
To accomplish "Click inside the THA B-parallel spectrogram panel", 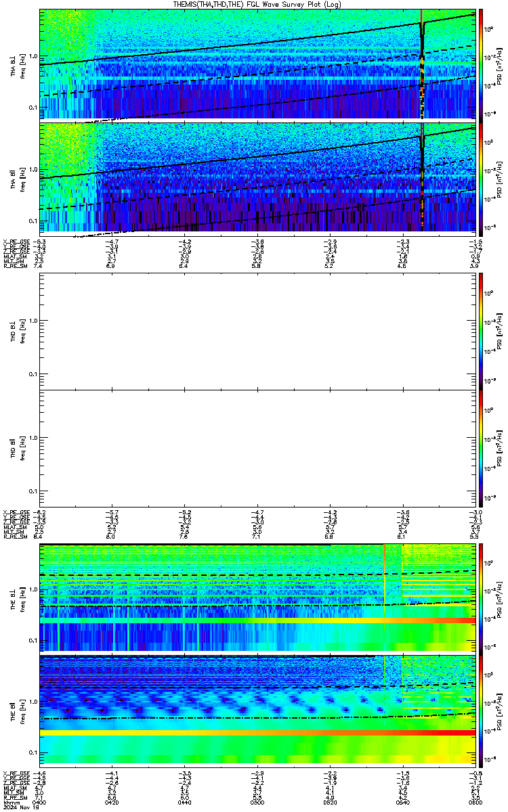I will click(x=257, y=178).
